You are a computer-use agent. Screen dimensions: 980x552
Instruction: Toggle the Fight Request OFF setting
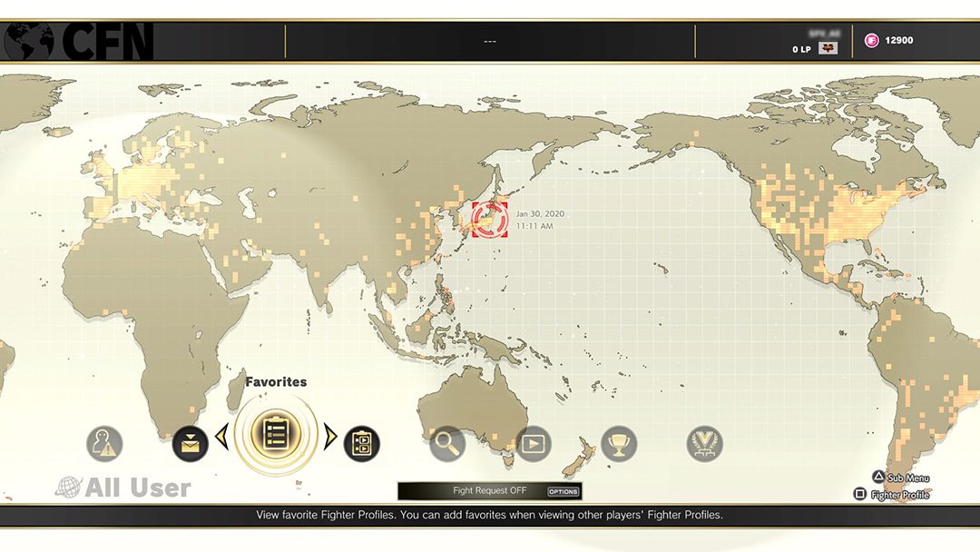pos(490,491)
